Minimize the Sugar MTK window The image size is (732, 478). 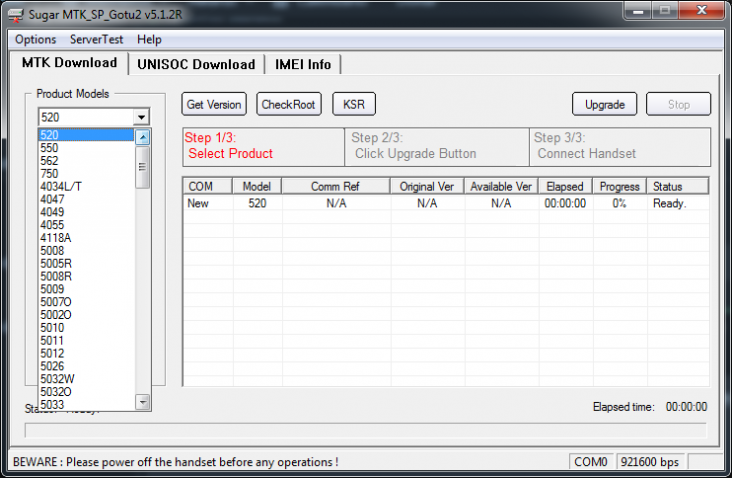(x=638, y=11)
